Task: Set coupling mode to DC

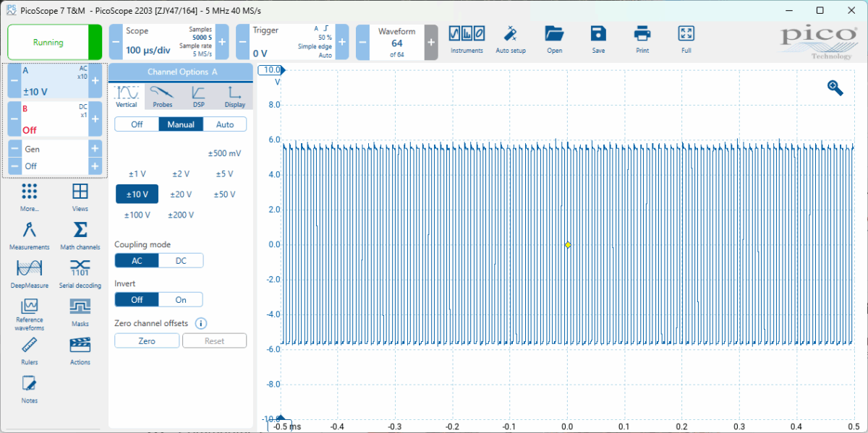Action: pyautogui.click(x=181, y=261)
